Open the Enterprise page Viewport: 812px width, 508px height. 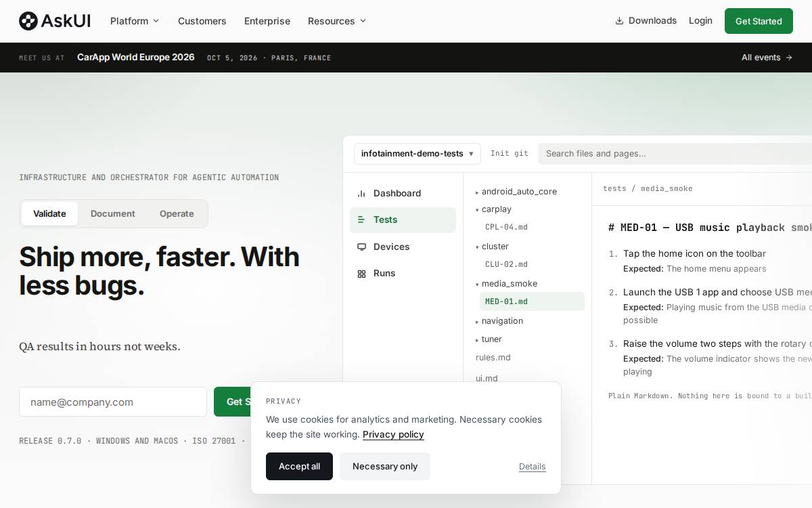(267, 21)
